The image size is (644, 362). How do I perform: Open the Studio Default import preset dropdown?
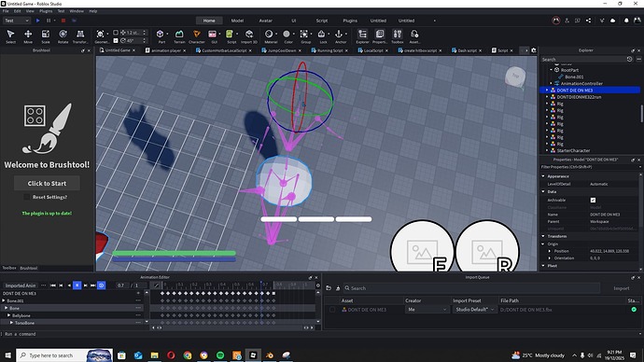coord(474,310)
